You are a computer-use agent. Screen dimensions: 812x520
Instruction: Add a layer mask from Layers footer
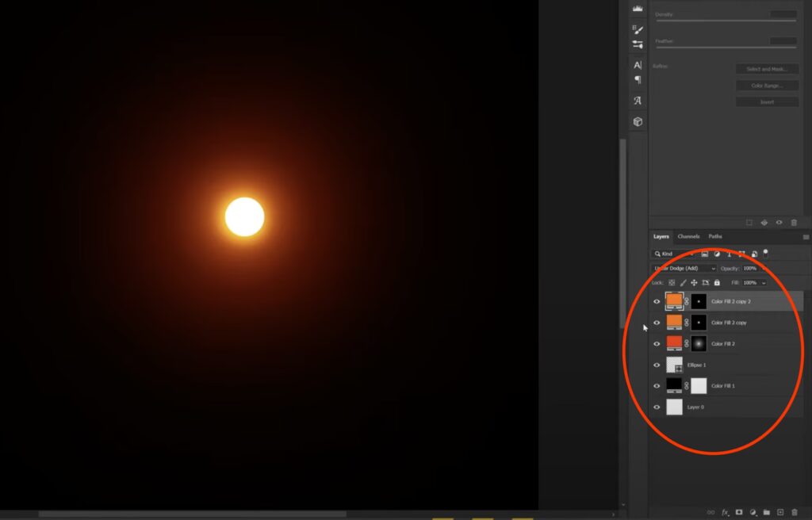(739, 512)
